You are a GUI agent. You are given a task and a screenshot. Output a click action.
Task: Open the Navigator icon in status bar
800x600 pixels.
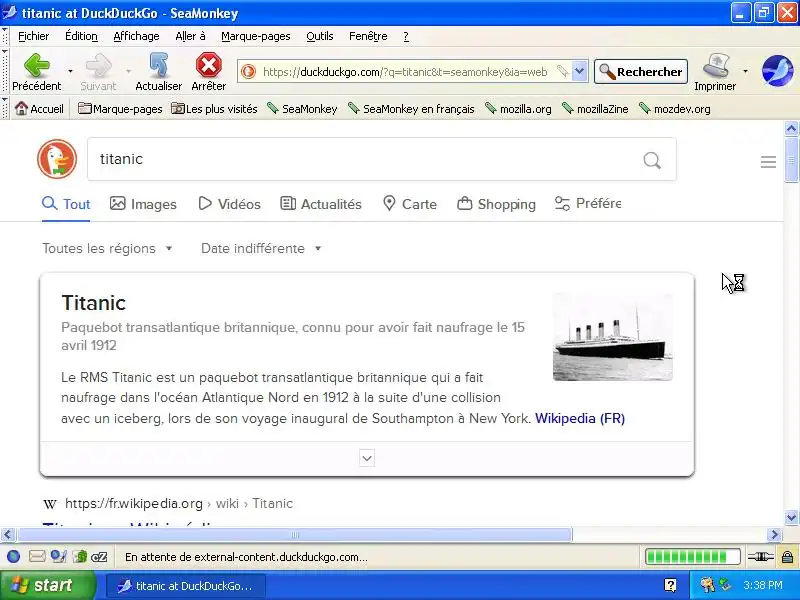point(14,557)
